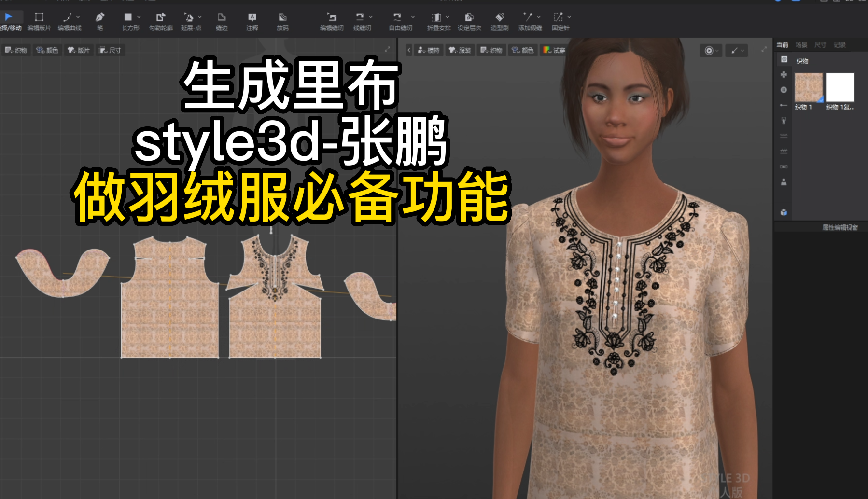Open 长方形 tool dropdown arrow
Screen dimensions: 868x499
[x=139, y=17]
